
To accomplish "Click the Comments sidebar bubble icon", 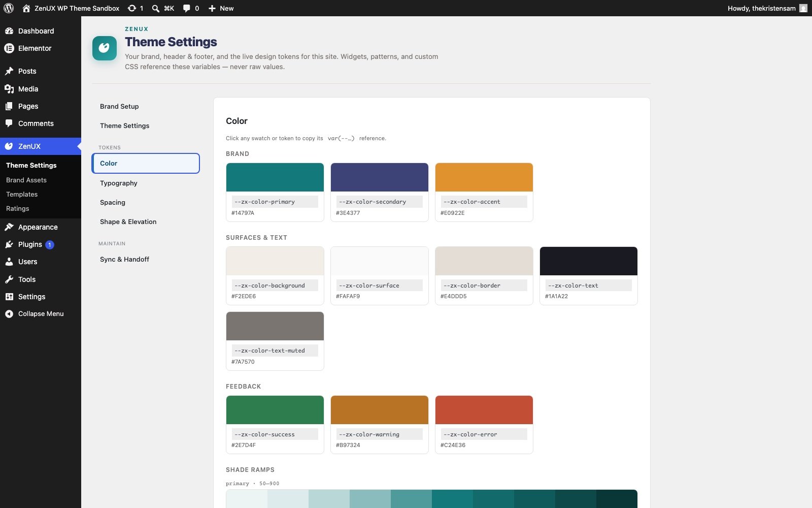I will pos(9,123).
